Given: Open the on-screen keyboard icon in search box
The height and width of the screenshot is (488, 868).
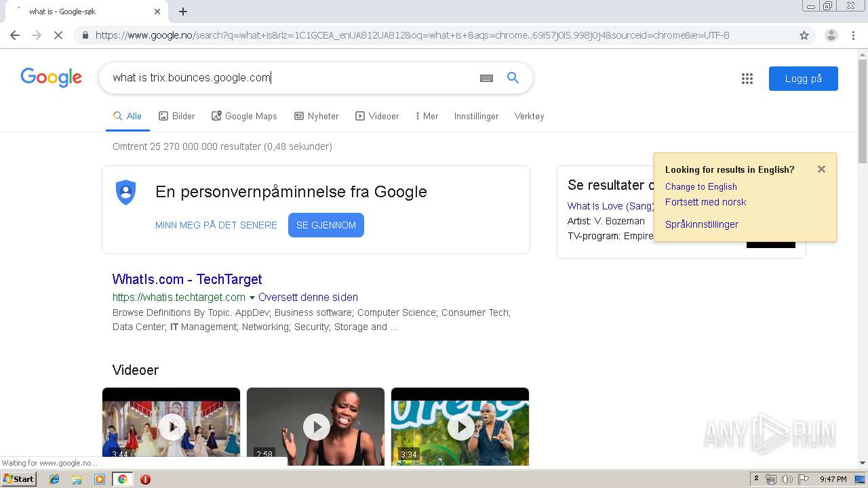Looking at the screenshot, I should pyautogui.click(x=486, y=78).
